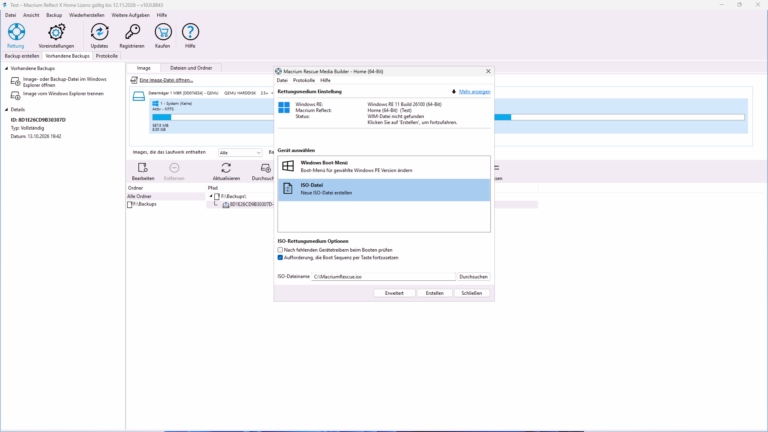Viewport: 768px width, 432px height.
Task: Click the Erweitert button
Action: [394, 293]
